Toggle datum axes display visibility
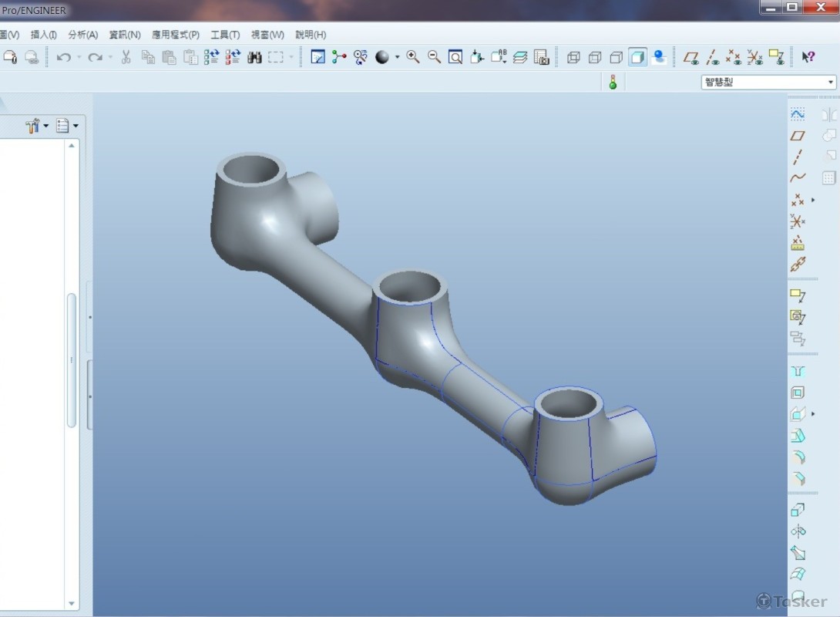This screenshot has height=617, width=840. pyautogui.click(x=713, y=57)
